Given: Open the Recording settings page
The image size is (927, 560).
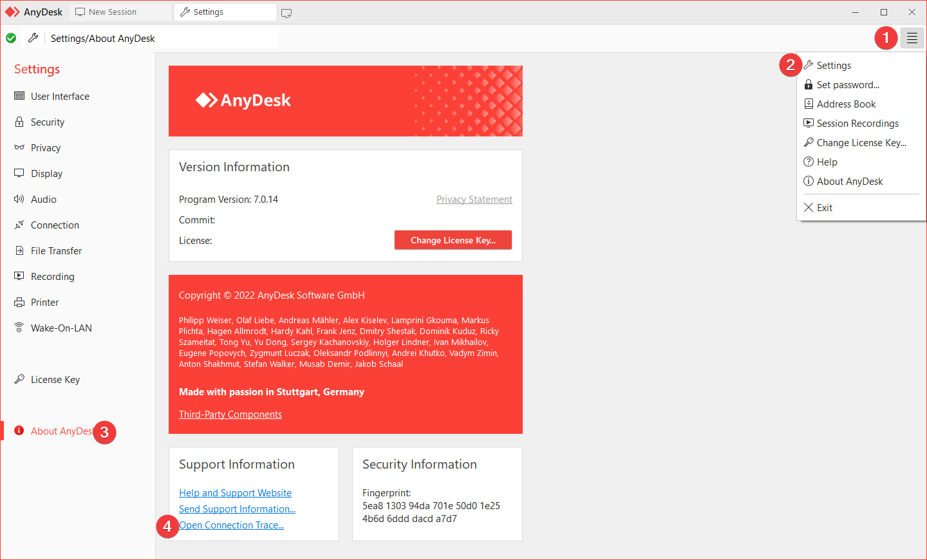Looking at the screenshot, I should [x=53, y=276].
